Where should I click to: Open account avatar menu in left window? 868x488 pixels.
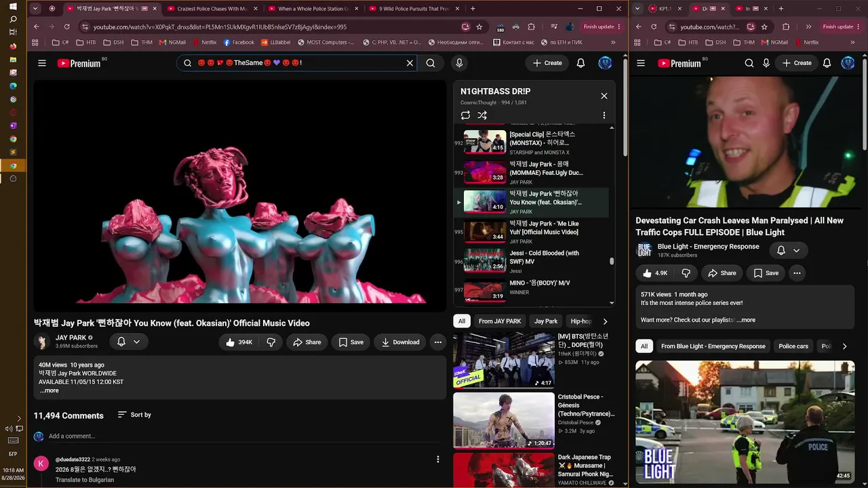(605, 63)
